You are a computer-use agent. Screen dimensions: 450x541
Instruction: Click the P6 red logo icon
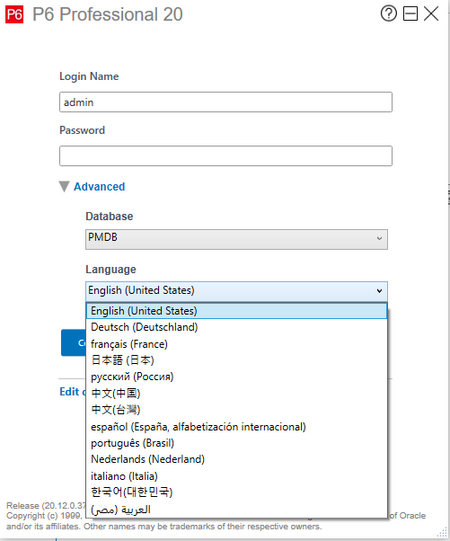(14, 14)
